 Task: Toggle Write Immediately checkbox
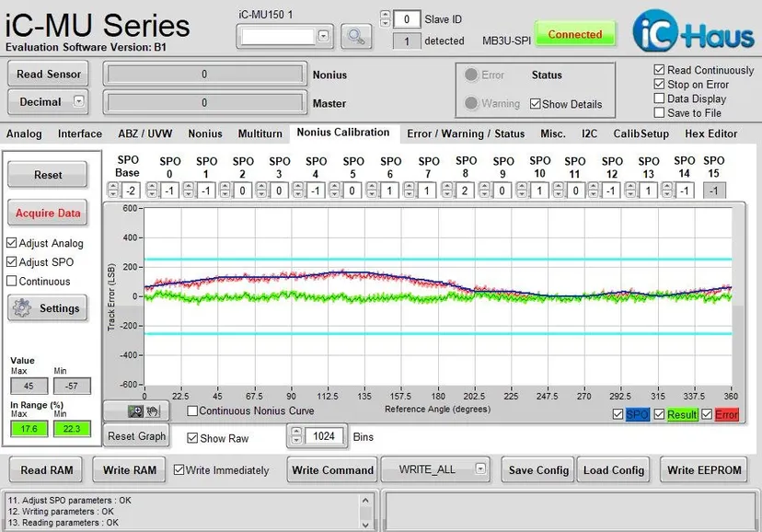(179, 469)
